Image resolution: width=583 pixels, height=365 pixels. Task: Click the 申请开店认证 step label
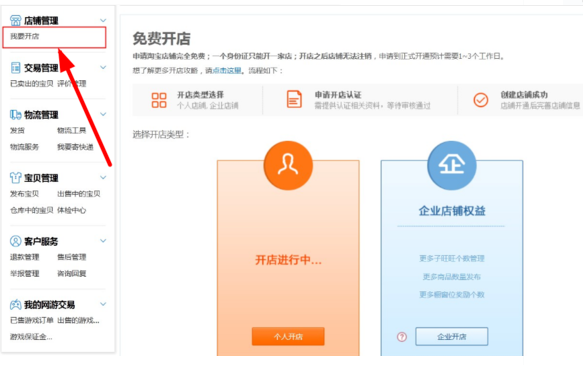[338, 95]
